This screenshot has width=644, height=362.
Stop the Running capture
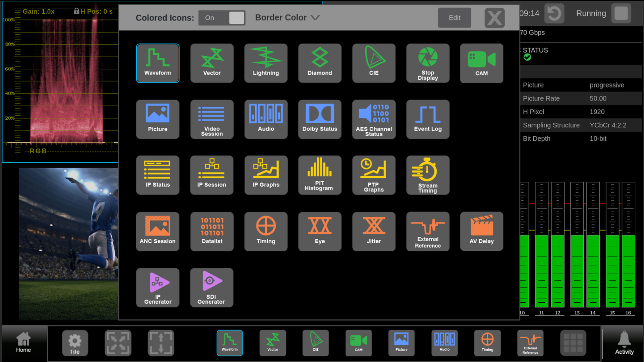pyautogui.click(x=621, y=13)
